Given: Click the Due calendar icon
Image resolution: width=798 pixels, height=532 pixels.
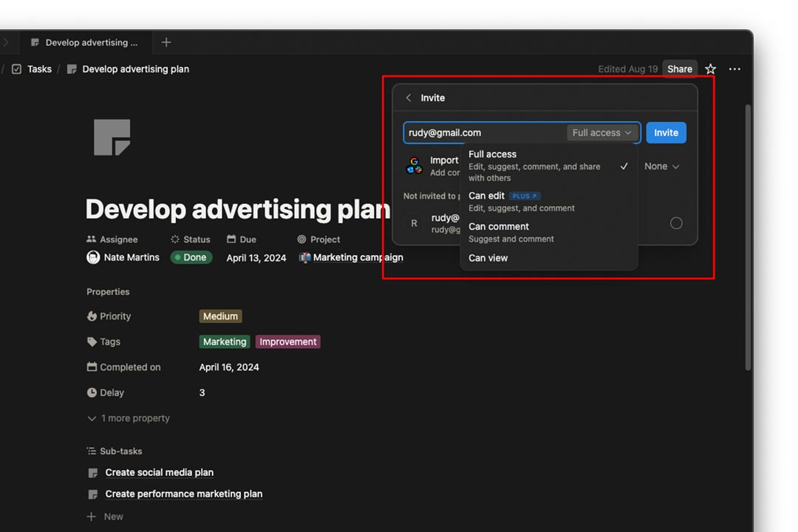Looking at the screenshot, I should [x=231, y=239].
